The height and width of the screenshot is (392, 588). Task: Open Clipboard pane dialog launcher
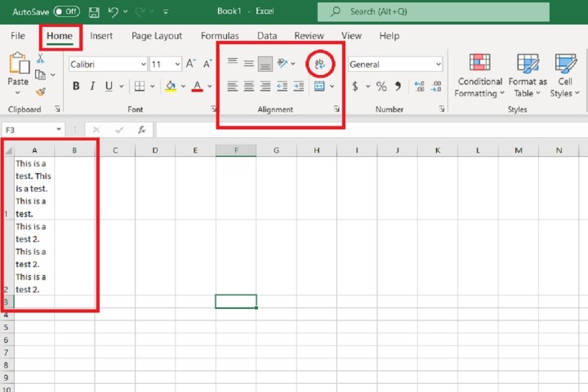[57, 109]
